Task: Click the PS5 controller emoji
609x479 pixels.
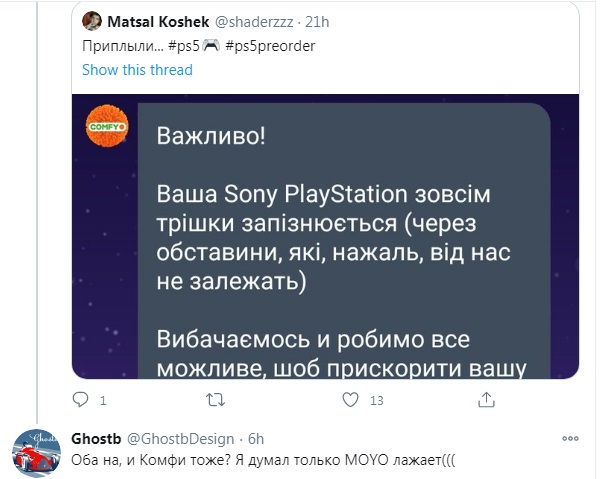Action: tap(211, 46)
